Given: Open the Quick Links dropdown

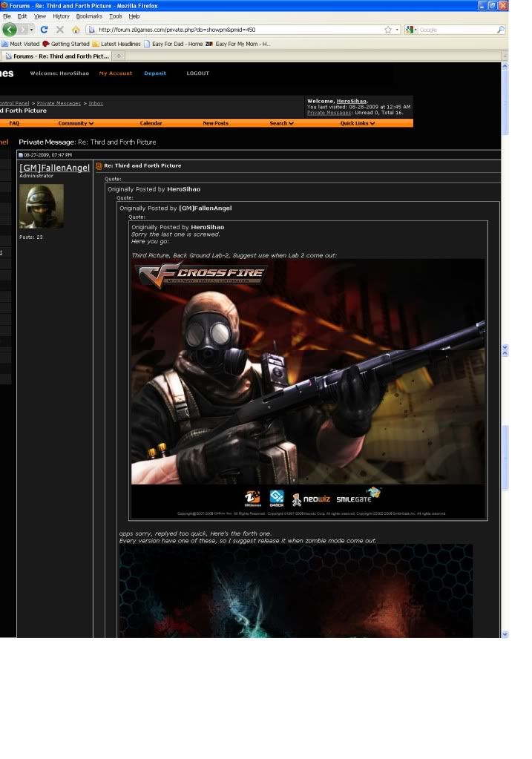Looking at the screenshot, I should 358,123.
